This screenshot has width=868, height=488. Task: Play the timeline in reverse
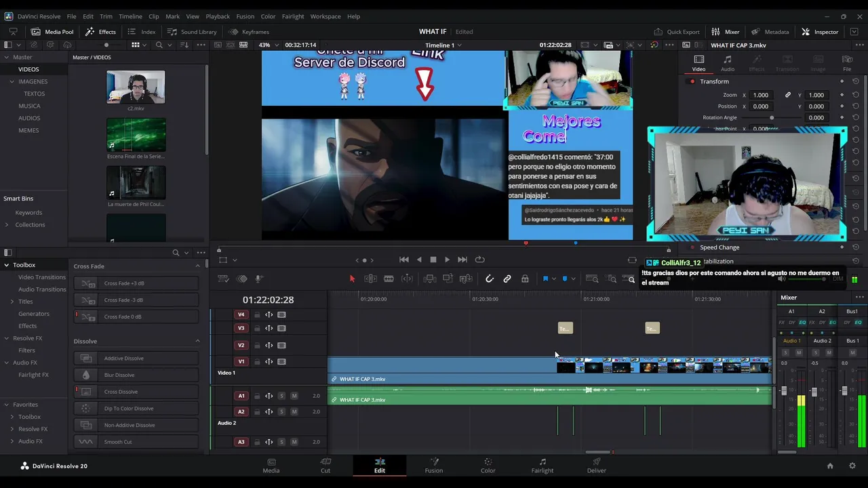(419, 260)
